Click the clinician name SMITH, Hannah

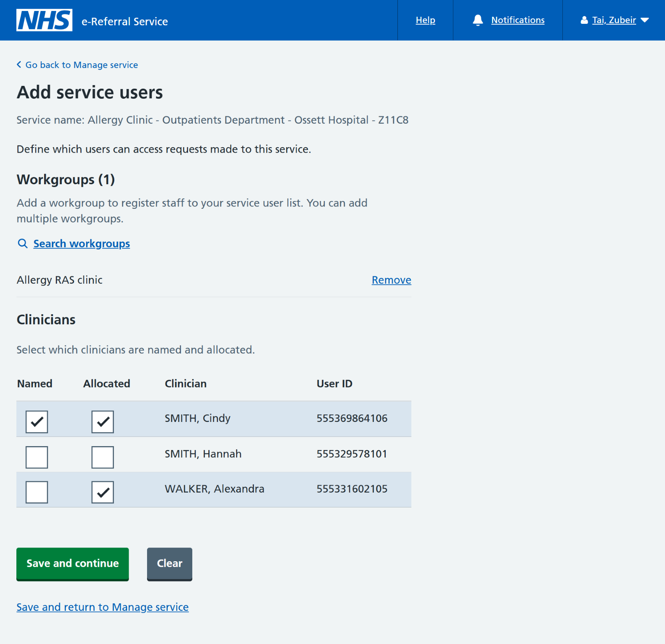point(203,454)
